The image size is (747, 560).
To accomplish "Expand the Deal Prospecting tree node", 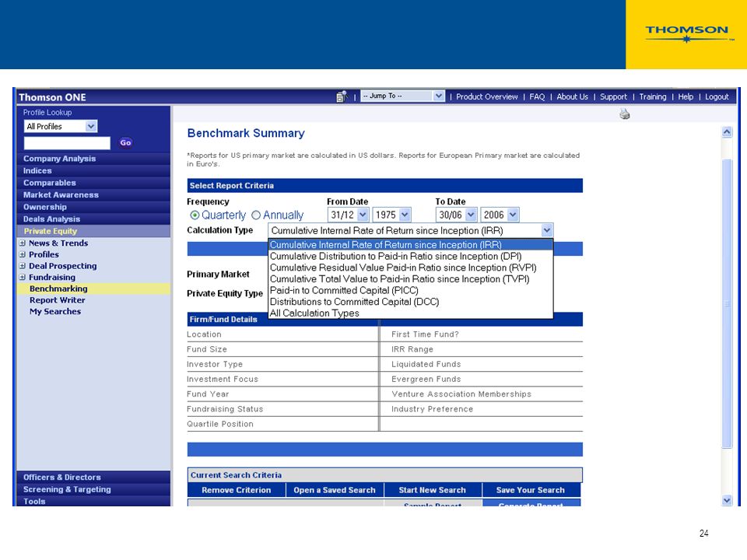I will [x=22, y=266].
